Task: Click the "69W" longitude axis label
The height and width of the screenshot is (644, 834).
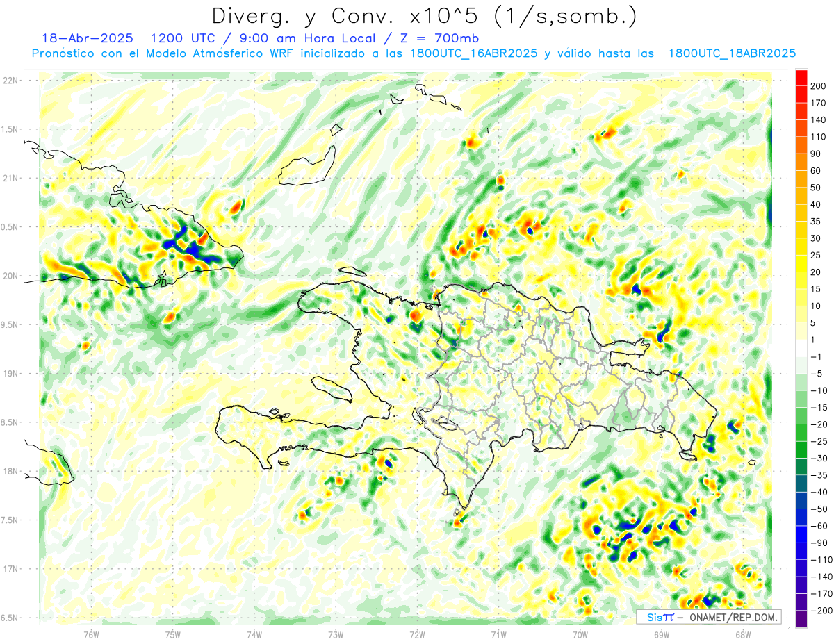Action: 661,634
